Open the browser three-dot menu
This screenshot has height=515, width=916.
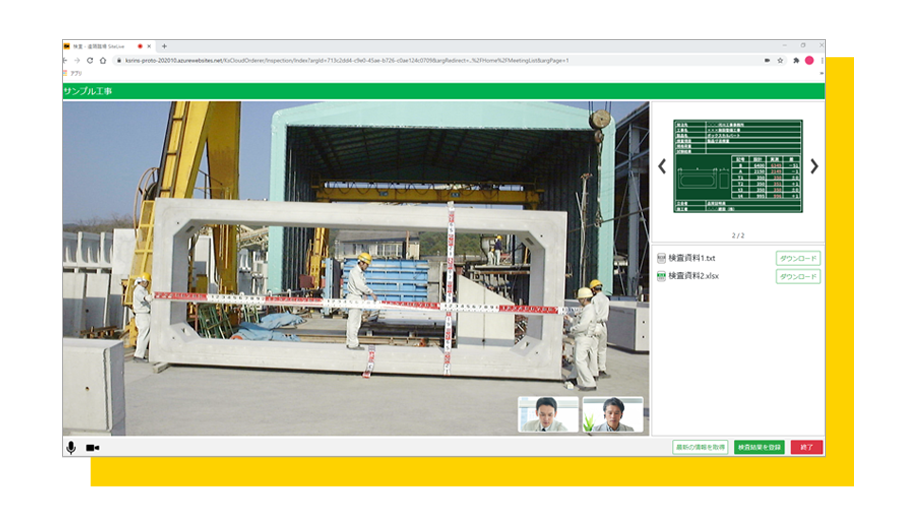click(x=822, y=60)
